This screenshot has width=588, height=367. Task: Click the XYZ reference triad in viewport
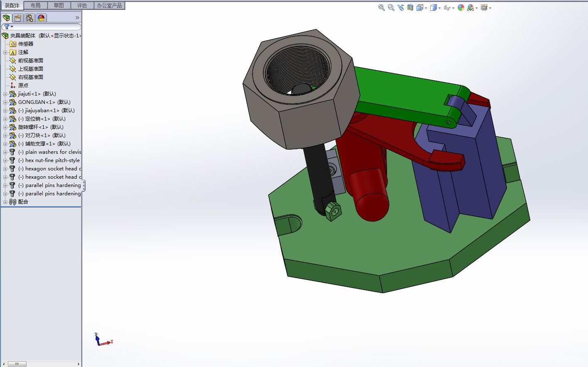tap(103, 340)
